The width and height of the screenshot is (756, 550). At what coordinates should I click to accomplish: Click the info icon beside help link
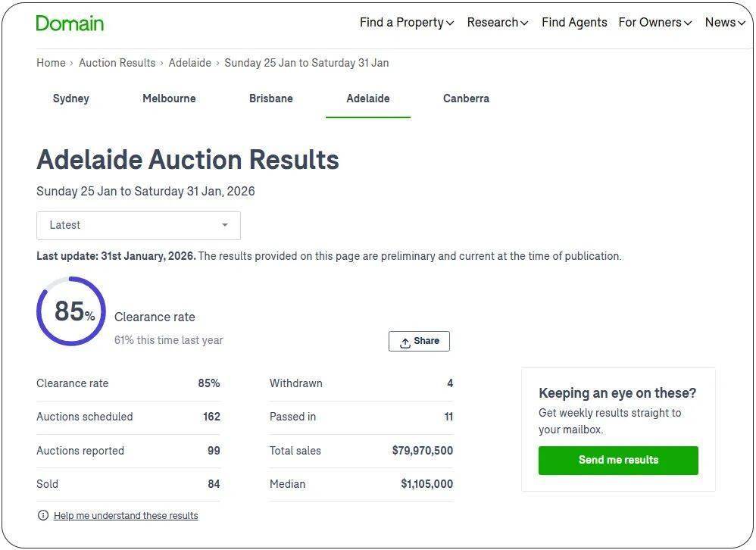(43, 516)
